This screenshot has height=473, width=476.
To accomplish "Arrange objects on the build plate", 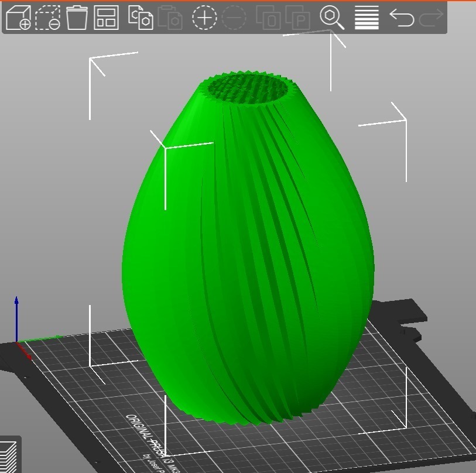I will tap(107, 18).
